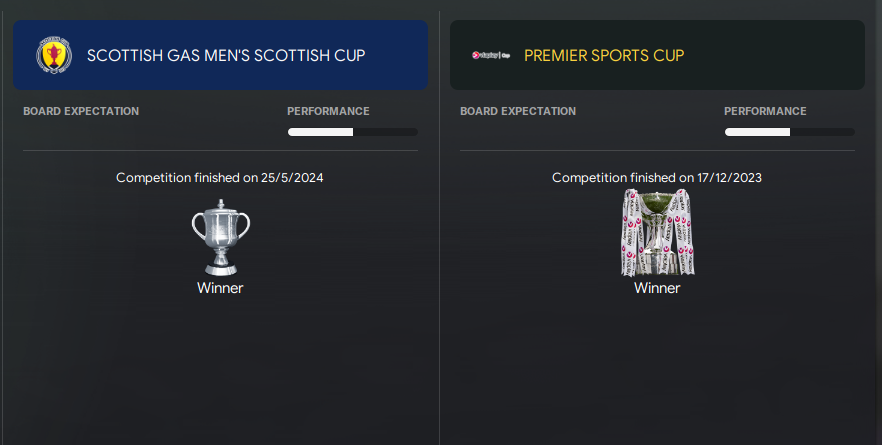The width and height of the screenshot is (882, 445).
Task: Click empty space below the Scottish Cup Winner label
Action: point(220,370)
